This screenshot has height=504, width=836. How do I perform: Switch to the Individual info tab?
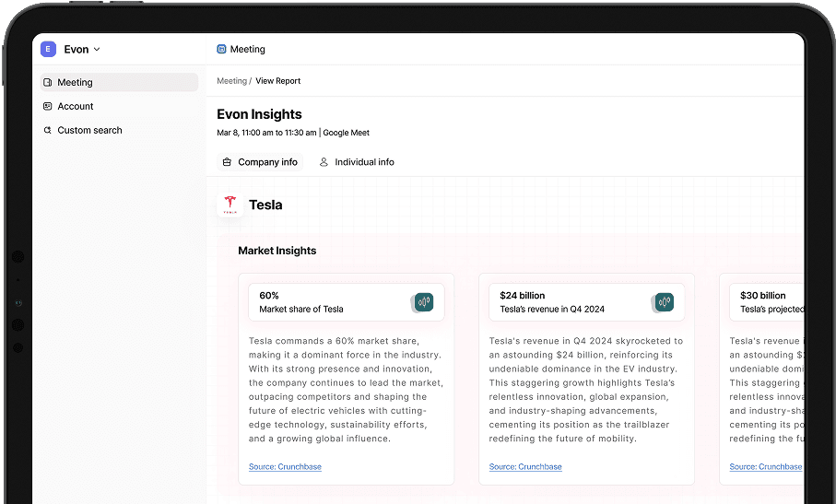coord(357,162)
